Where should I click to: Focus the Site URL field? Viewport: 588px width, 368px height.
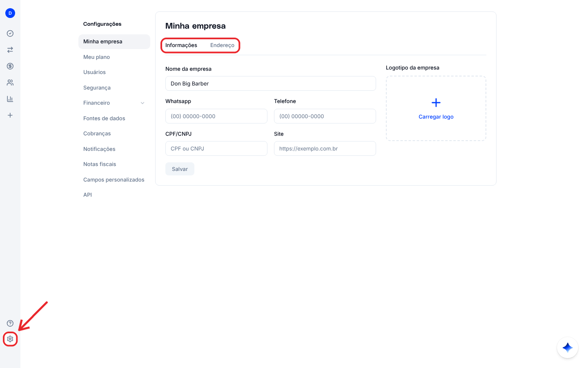pos(325,148)
